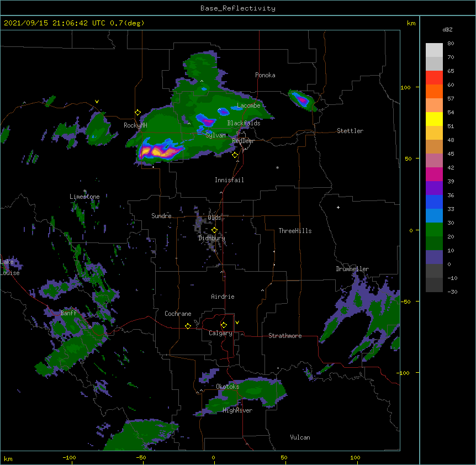Click the magenta storm cell east of Ponoka

[302, 99]
